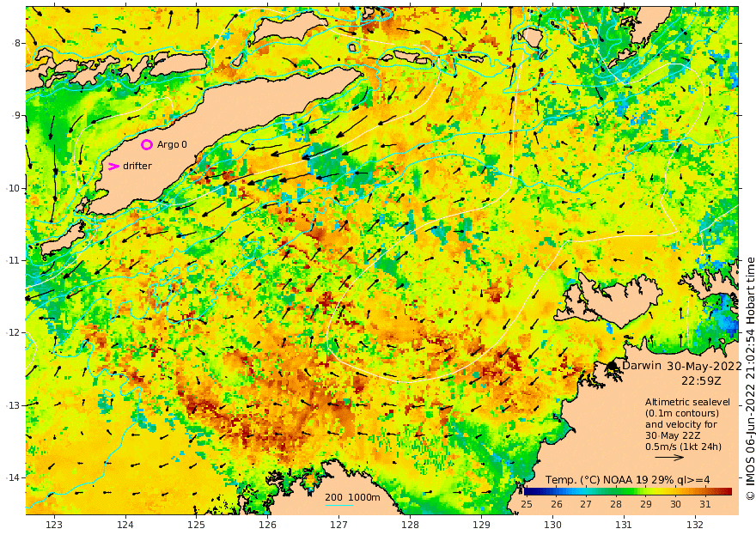Screen dimensions: 756x541
Task: Click longitude axis label '127'
Action: (x=339, y=525)
